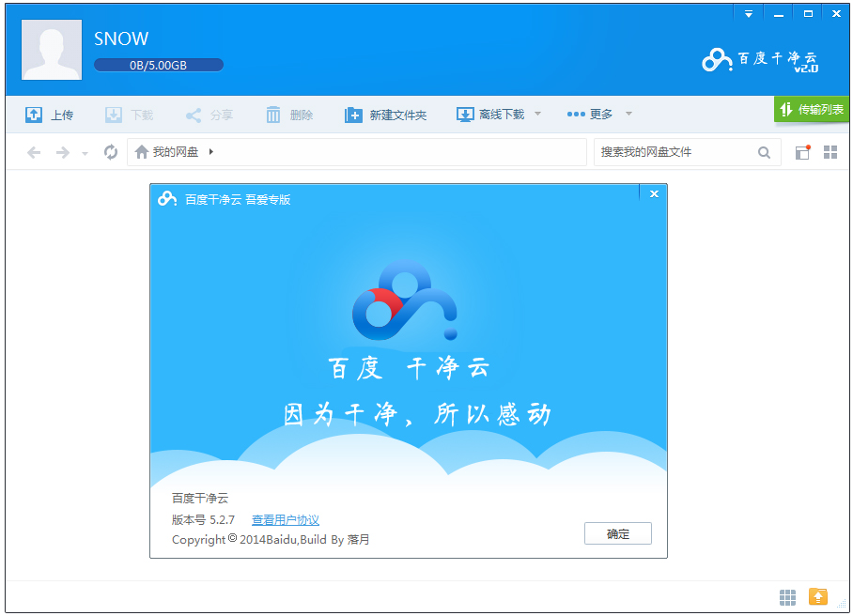The height and width of the screenshot is (616, 853).
Task: Expand the 离线下载 dropdown arrow
Action: click(537, 114)
